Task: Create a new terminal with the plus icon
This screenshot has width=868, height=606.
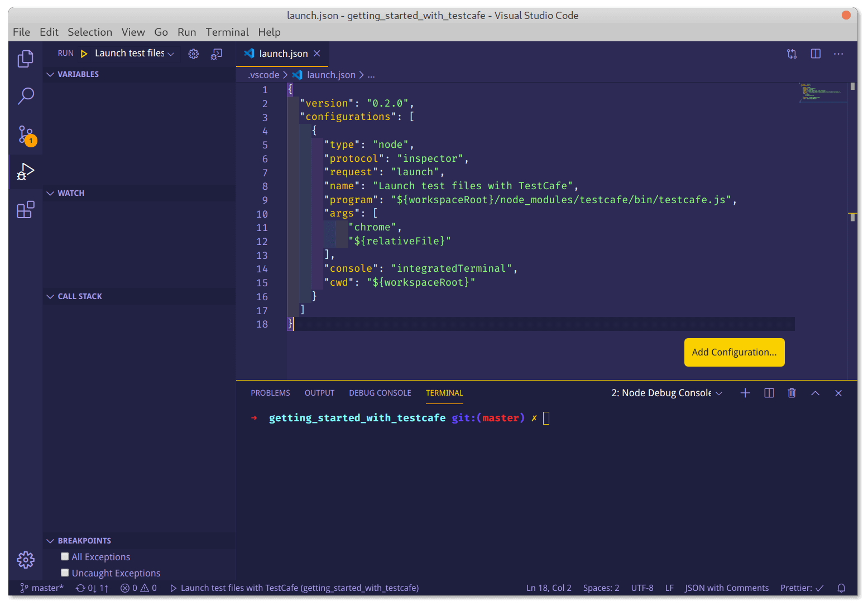Action: coord(745,393)
